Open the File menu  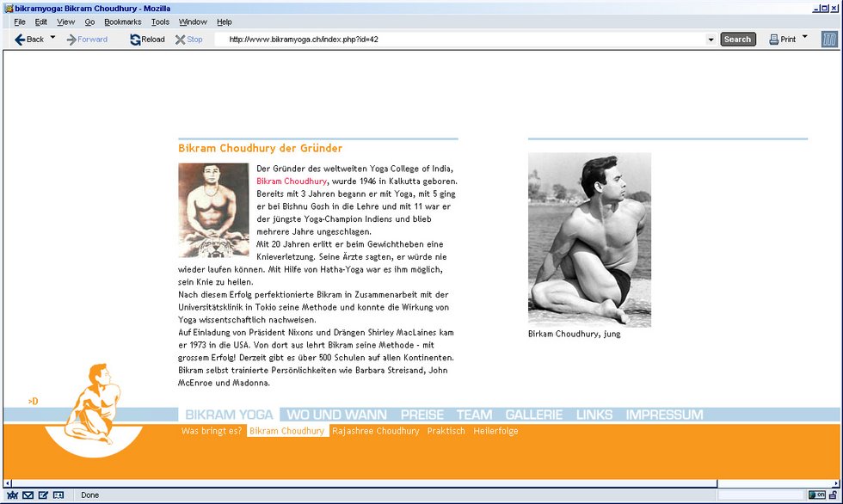point(20,22)
